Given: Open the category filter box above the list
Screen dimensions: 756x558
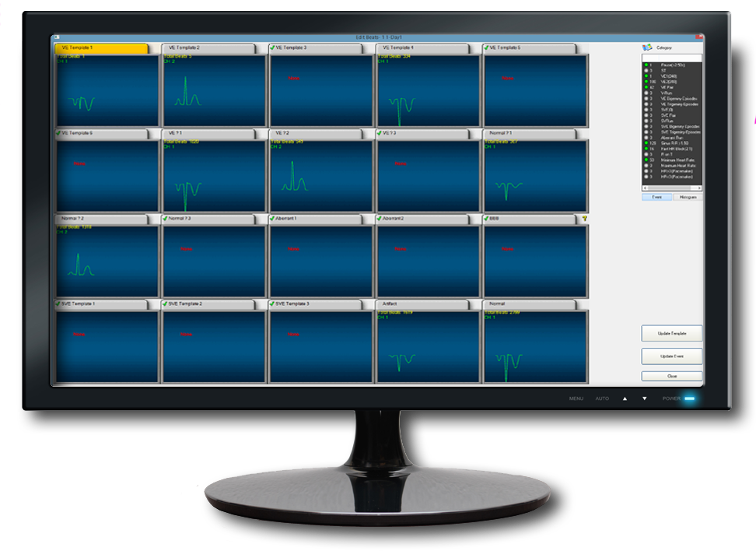Looking at the screenshot, I should (x=672, y=57).
